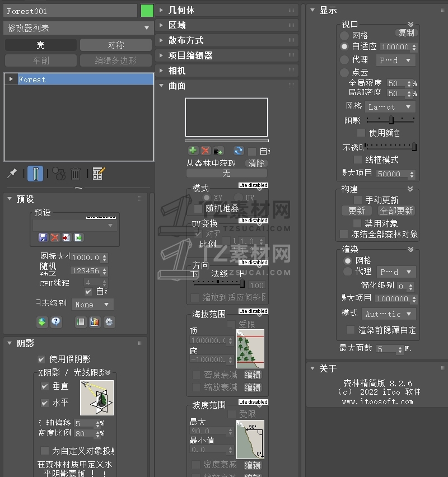The height and width of the screenshot is (477, 448).
Task: Open the gear settings icon under presets
Action: click(x=109, y=322)
